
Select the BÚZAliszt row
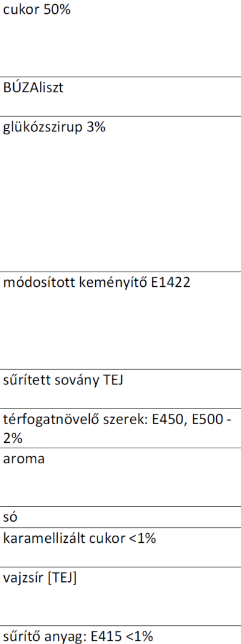tap(120, 96)
